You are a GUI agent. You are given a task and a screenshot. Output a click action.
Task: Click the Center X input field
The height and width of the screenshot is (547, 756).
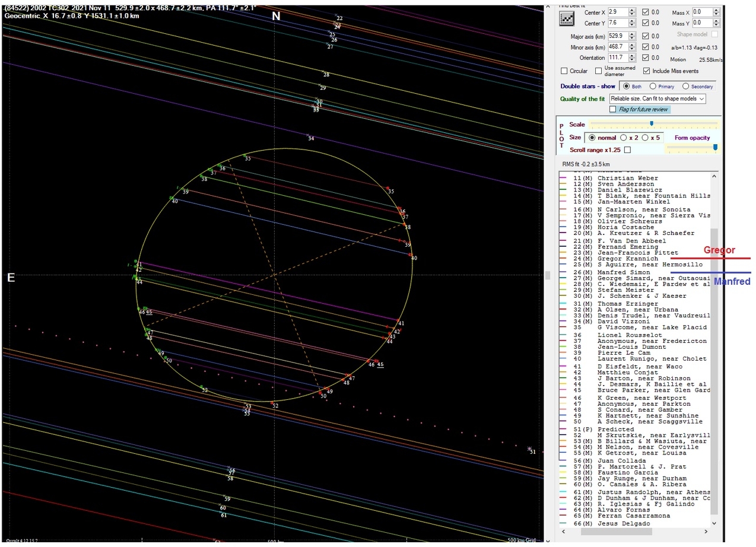[x=617, y=12]
